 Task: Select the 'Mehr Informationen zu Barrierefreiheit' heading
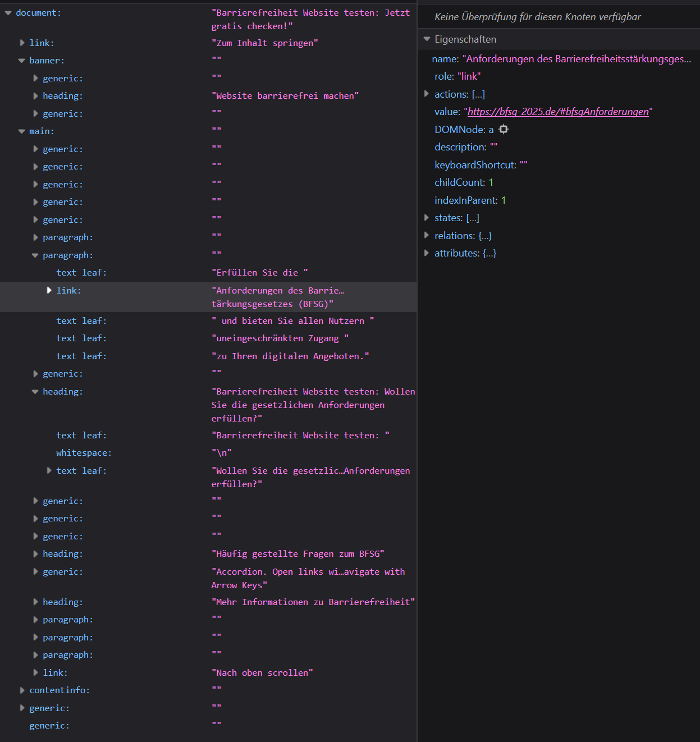[x=208, y=602]
